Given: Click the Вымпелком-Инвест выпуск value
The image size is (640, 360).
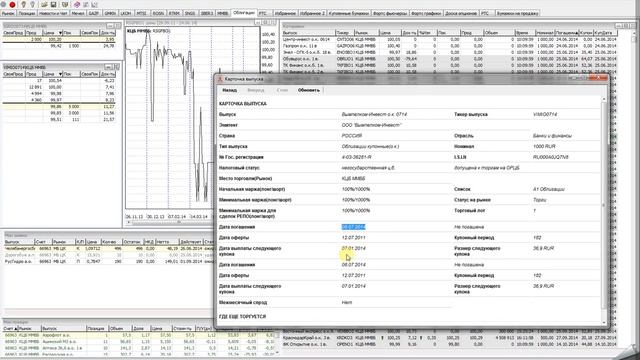Looking at the screenshot, I should click(374, 114).
